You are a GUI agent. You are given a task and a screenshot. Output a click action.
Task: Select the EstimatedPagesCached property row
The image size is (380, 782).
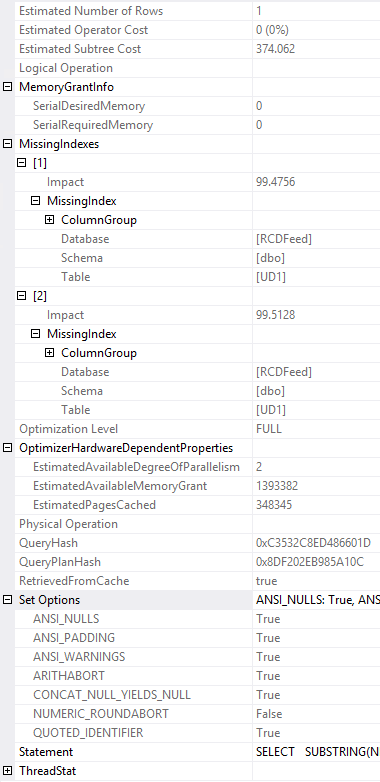point(197,505)
